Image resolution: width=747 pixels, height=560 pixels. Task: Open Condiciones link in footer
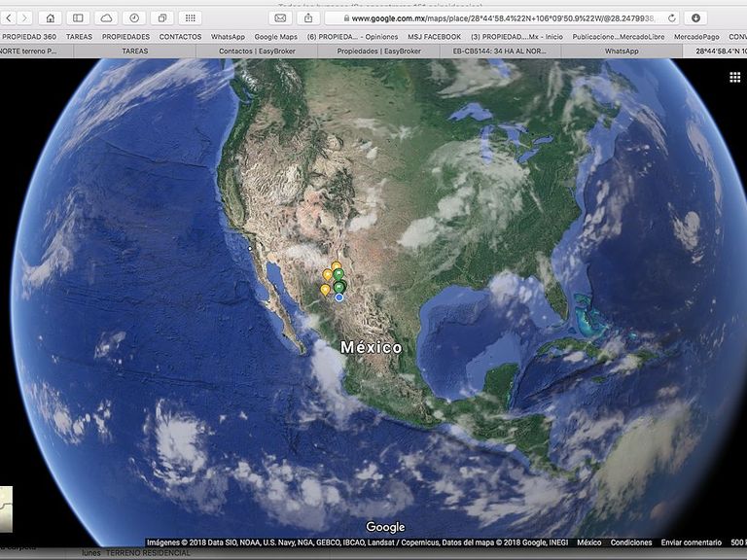tap(631, 542)
